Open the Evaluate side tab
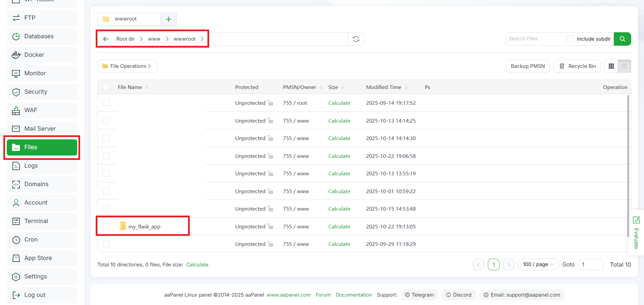644x305 pixels. pos(636,232)
